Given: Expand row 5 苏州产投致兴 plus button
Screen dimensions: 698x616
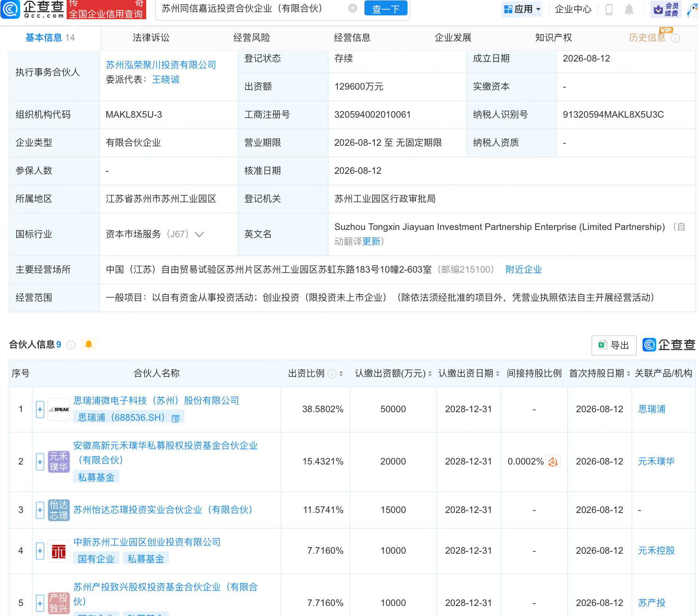Looking at the screenshot, I should [40, 603].
